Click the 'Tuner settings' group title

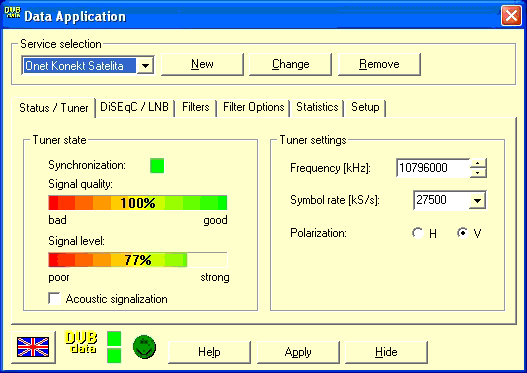coord(313,140)
